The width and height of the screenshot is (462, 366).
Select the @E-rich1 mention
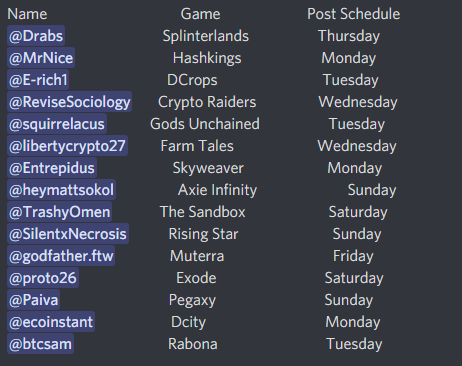pyautogui.click(x=38, y=80)
